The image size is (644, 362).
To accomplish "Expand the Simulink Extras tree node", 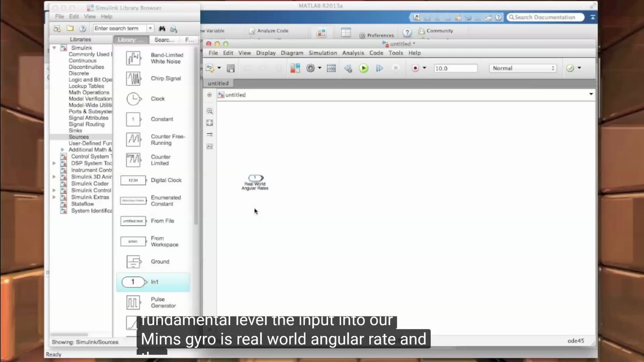I will coord(54,197).
